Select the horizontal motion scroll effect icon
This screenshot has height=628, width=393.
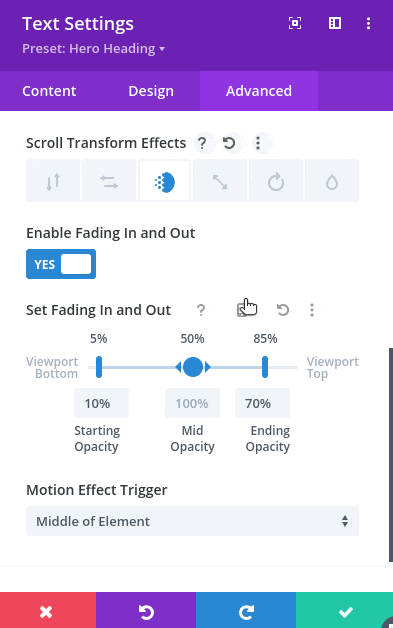tap(109, 181)
